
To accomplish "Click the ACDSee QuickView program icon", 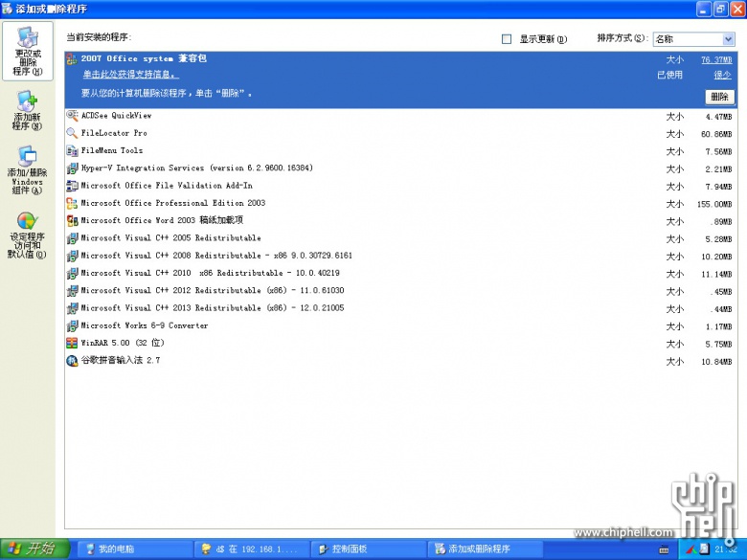I will [x=72, y=116].
